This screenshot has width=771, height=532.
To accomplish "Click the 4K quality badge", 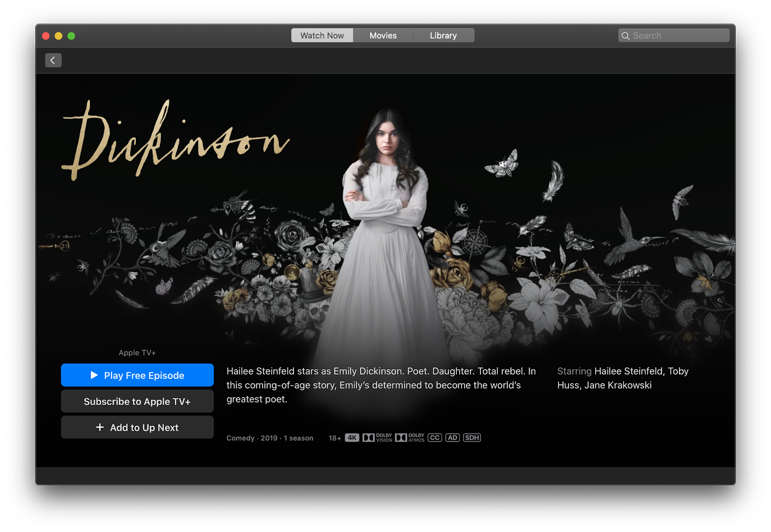I will pos(352,438).
